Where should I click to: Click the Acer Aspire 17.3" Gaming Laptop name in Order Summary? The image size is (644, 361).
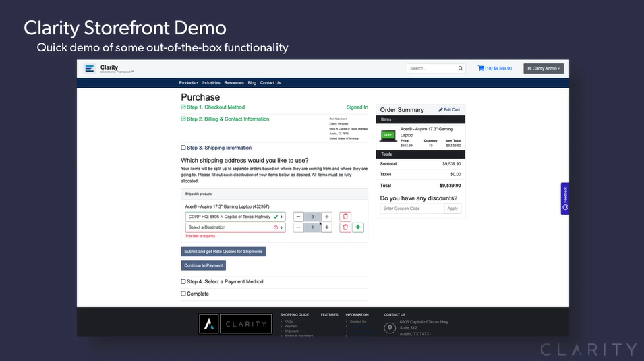427,132
